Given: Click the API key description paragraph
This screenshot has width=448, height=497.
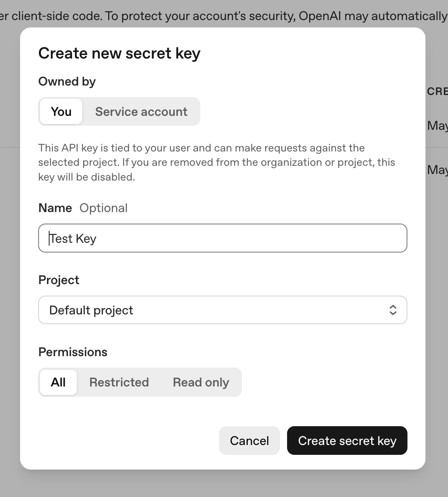Looking at the screenshot, I should [x=217, y=162].
